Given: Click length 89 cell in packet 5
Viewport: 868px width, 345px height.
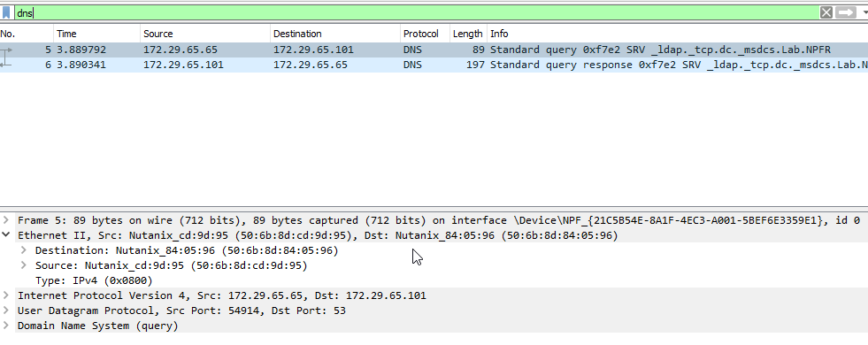Looking at the screenshot, I should pos(479,50).
